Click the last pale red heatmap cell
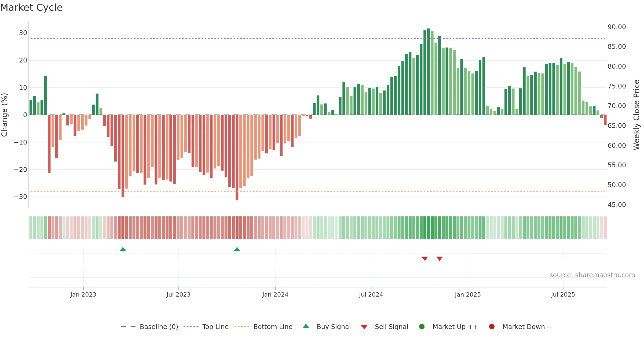 pyautogui.click(x=605, y=228)
